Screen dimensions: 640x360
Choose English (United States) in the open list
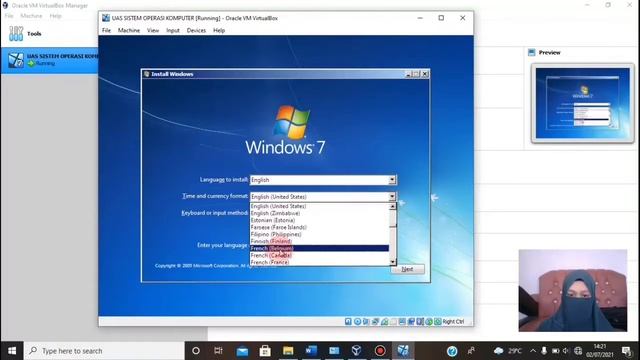coord(319,206)
